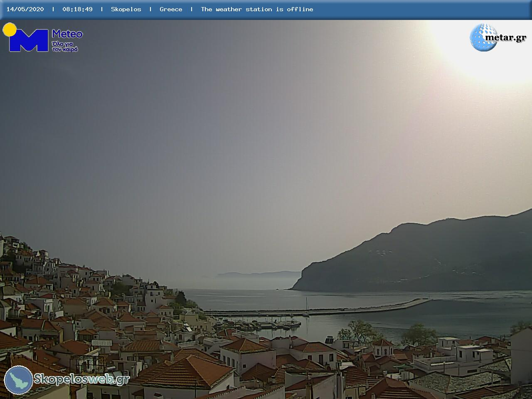Click the time 08:18:49 in header
This screenshot has height=399, width=532.
pyautogui.click(x=77, y=9)
